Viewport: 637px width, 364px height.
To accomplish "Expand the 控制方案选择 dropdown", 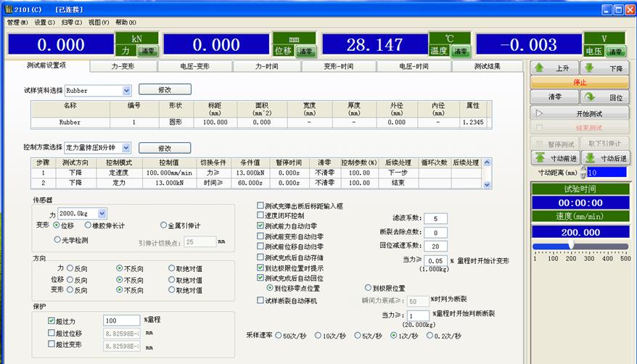I will pyautogui.click(x=126, y=147).
